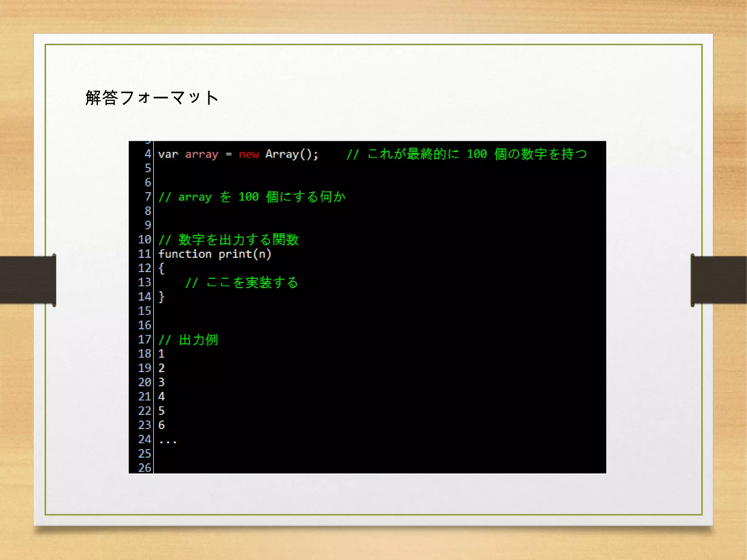Click the output value 3 on line 20
747x560 pixels.
(x=162, y=382)
